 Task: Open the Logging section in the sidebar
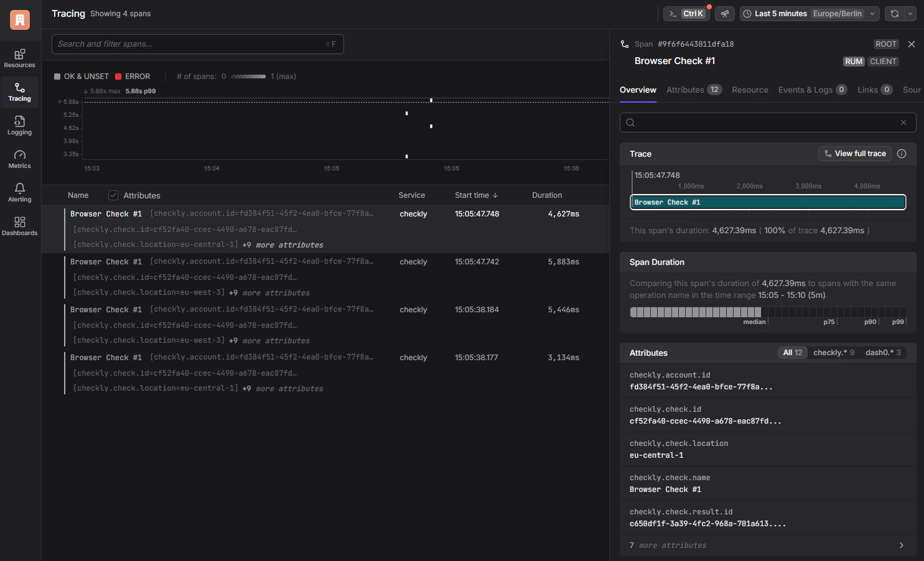19,126
